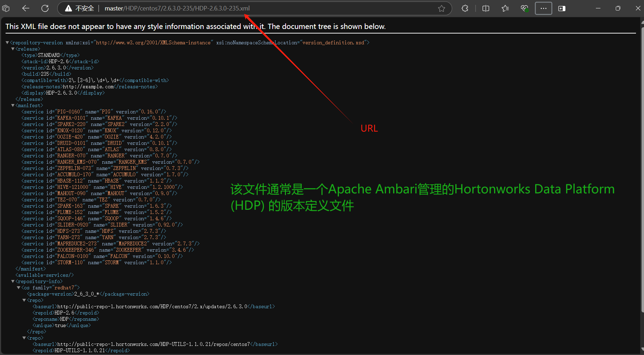Collapse the release node
Image resolution: width=644 pixels, height=355 pixels.
pyautogui.click(x=13, y=49)
